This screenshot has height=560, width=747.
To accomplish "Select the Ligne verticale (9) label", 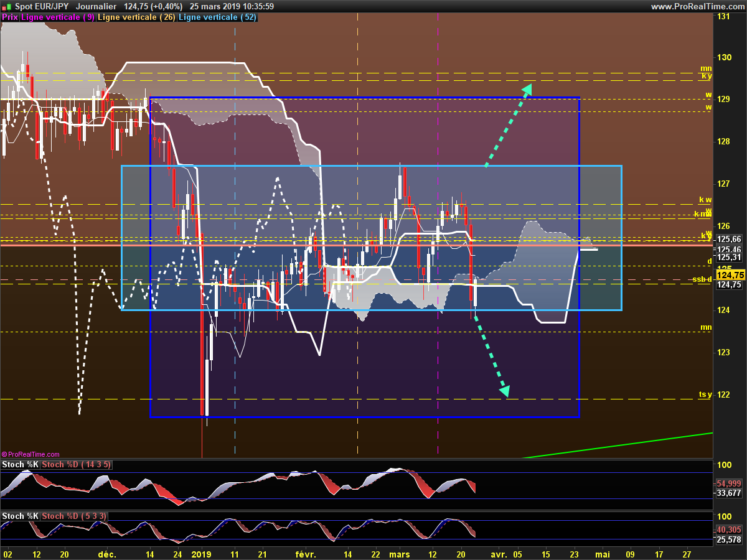I will (x=58, y=17).
